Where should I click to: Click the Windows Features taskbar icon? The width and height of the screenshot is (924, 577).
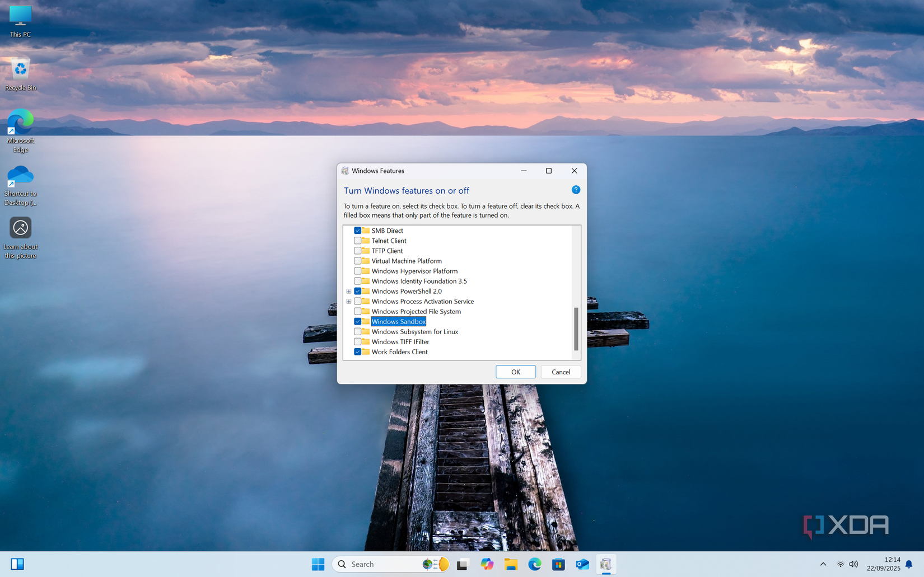click(x=606, y=564)
